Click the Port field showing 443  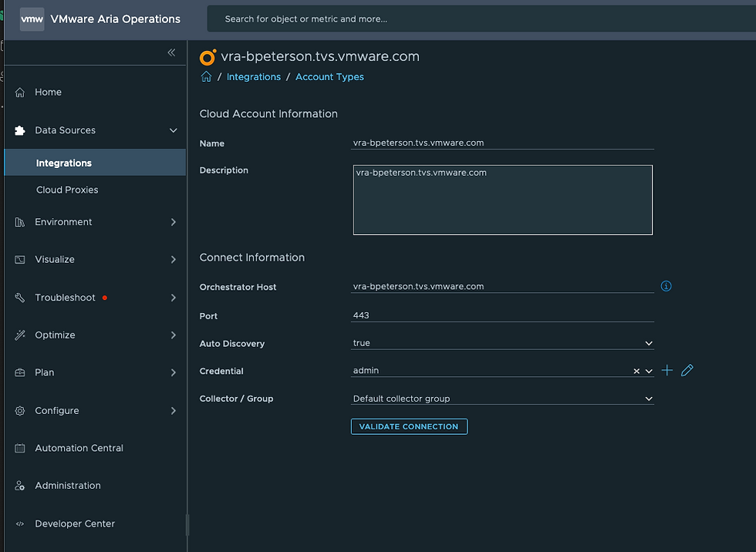(x=502, y=315)
